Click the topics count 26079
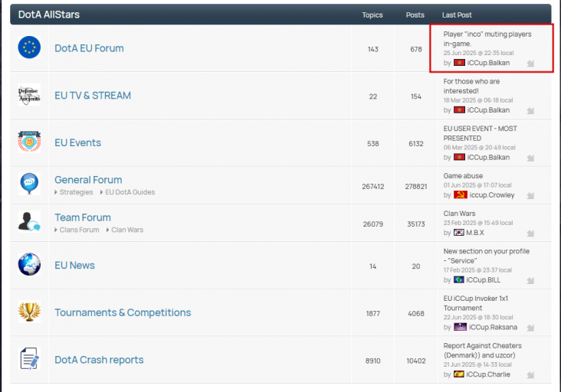Screen dimensions: 561x392 [x=372, y=224]
